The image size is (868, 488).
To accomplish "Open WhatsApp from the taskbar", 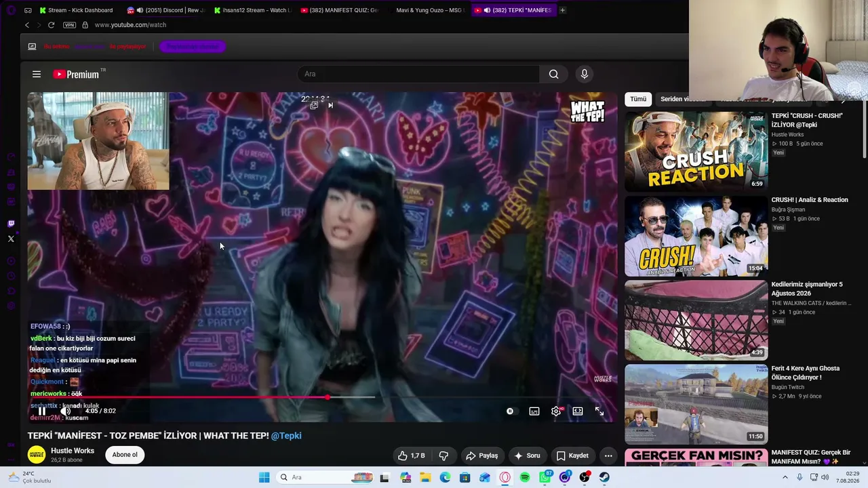I will (545, 477).
